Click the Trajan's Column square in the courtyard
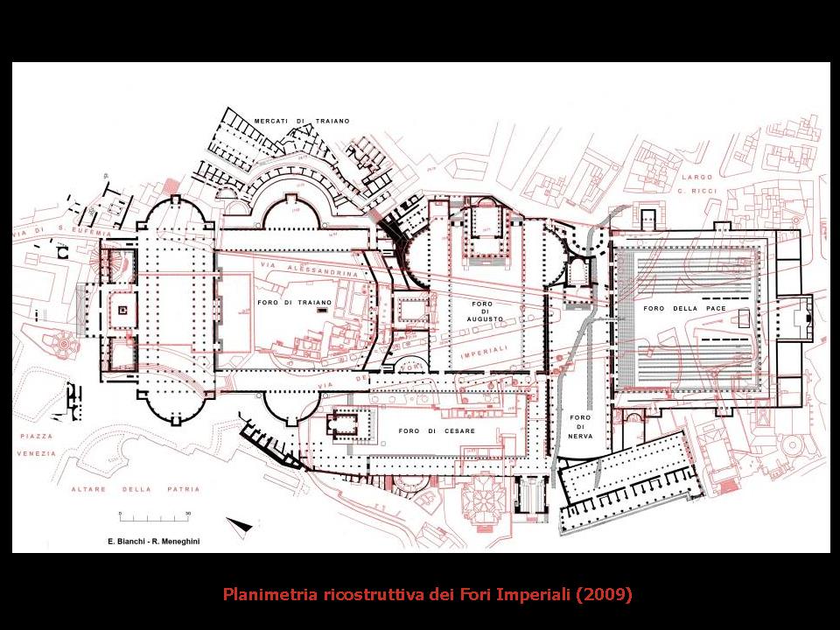This screenshot has width=840, height=630. tap(123, 311)
